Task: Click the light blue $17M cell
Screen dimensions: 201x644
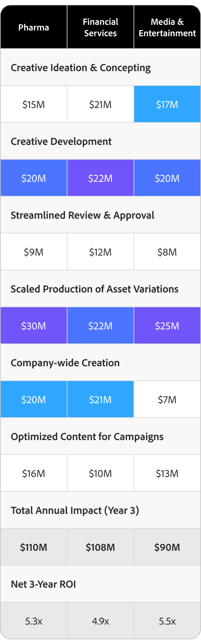Action: pos(167,104)
